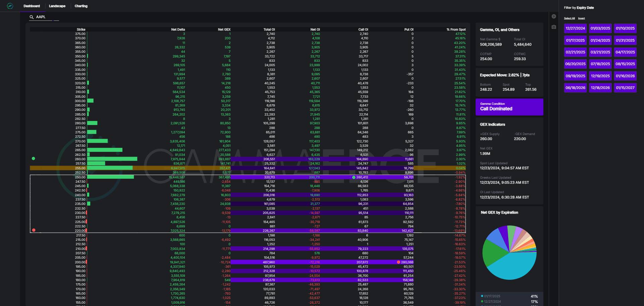Click the Select All link
644x306 pixels.
point(569,18)
